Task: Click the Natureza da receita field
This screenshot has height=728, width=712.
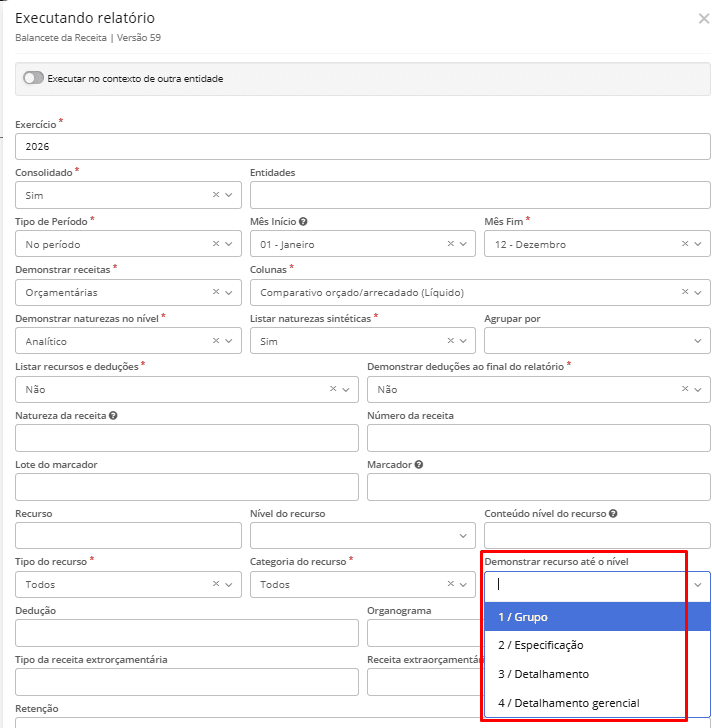Action: (x=187, y=438)
